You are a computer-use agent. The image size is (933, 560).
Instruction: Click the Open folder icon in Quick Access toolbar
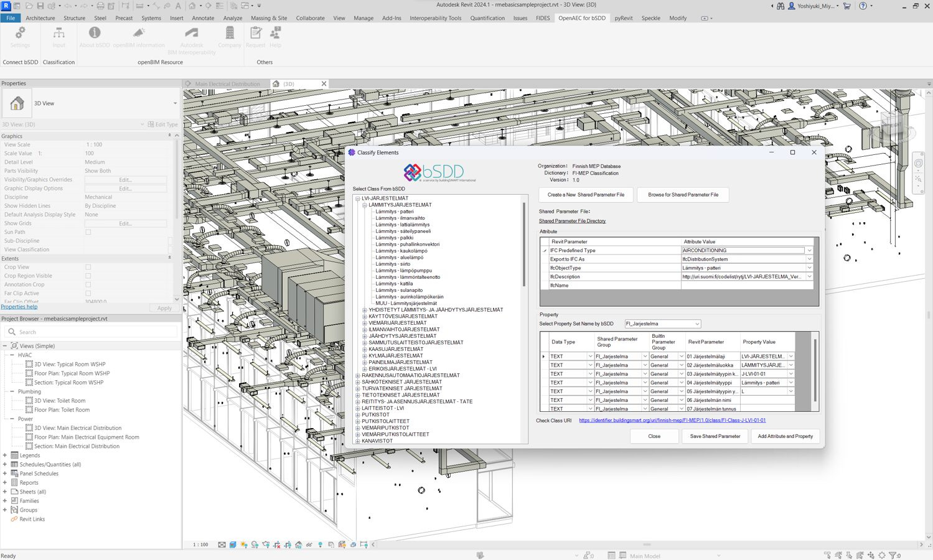click(29, 6)
